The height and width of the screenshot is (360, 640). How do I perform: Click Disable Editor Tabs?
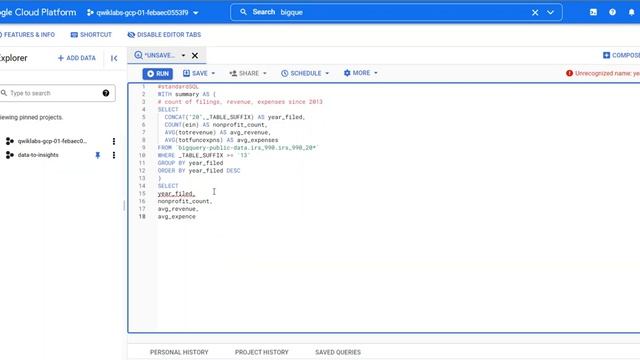[x=164, y=35]
